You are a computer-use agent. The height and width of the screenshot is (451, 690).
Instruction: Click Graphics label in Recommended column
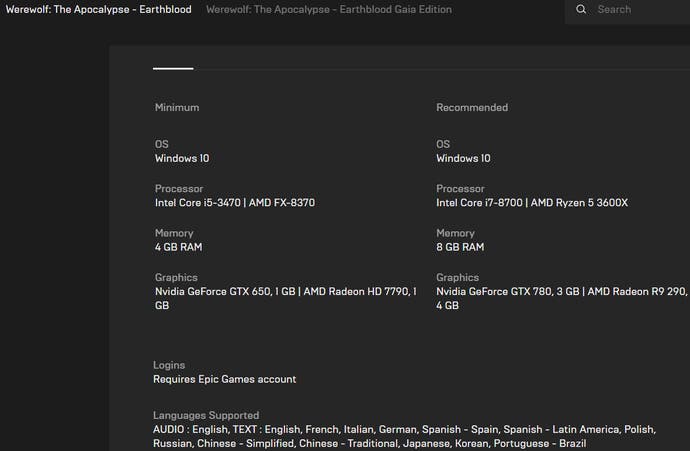pyautogui.click(x=458, y=278)
